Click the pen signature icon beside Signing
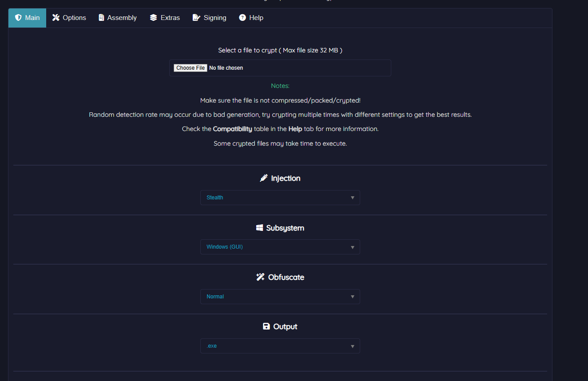This screenshot has height=381, width=588. [196, 18]
